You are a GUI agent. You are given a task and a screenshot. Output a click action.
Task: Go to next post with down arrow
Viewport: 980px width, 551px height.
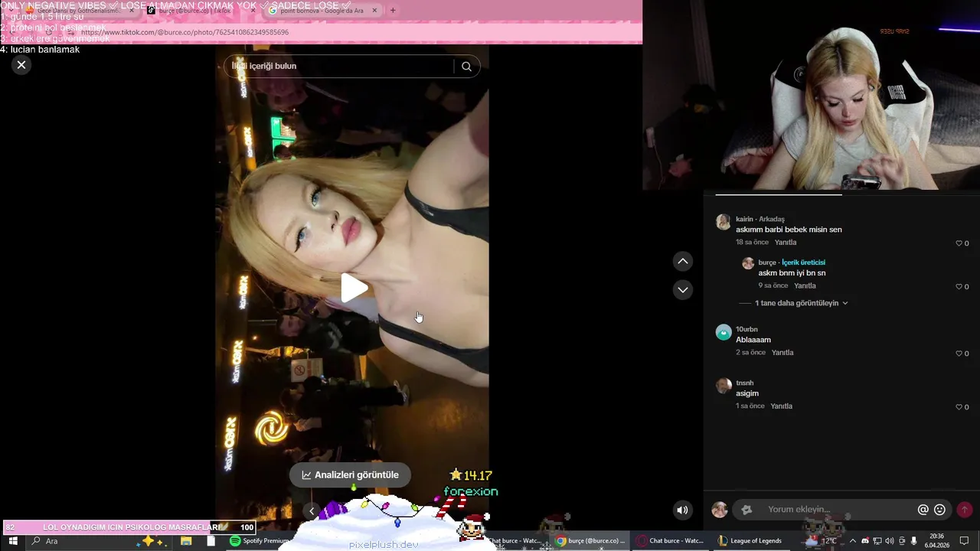[683, 289]
